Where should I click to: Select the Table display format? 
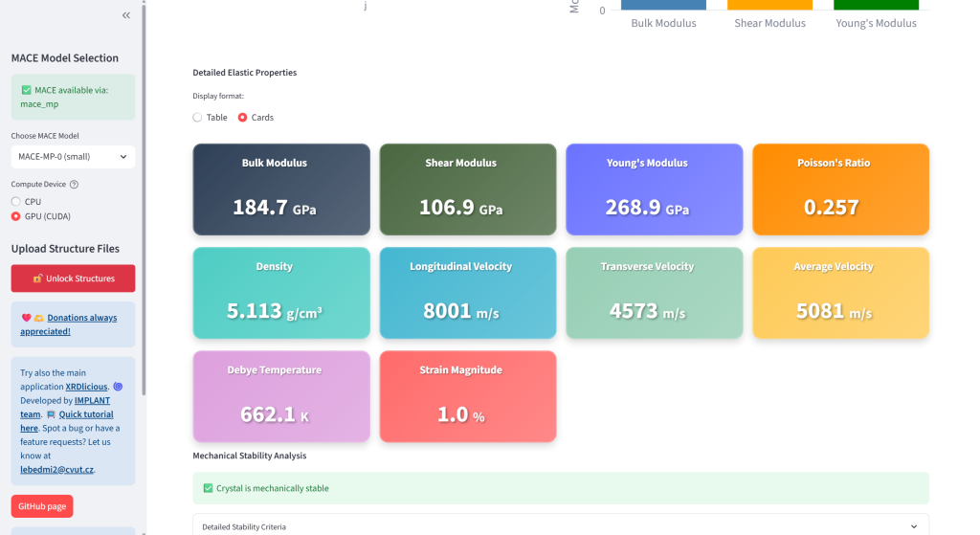tap(197, 118)
